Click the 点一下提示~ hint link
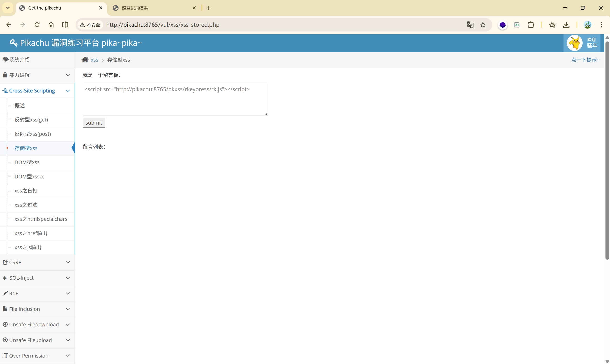Screen dimensions: 610x364 (585, 60)
